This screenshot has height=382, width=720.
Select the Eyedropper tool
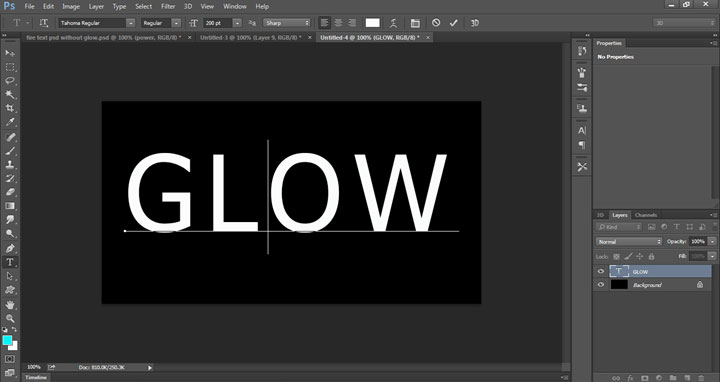10,122
